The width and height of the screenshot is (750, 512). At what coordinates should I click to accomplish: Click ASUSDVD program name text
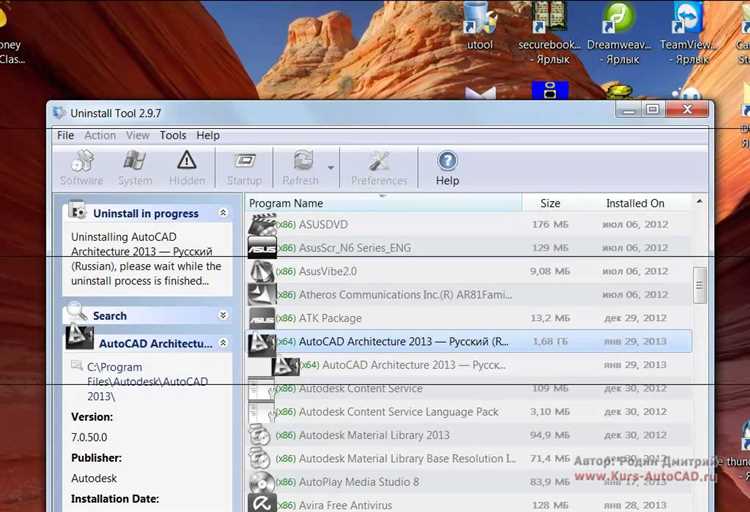323,224
